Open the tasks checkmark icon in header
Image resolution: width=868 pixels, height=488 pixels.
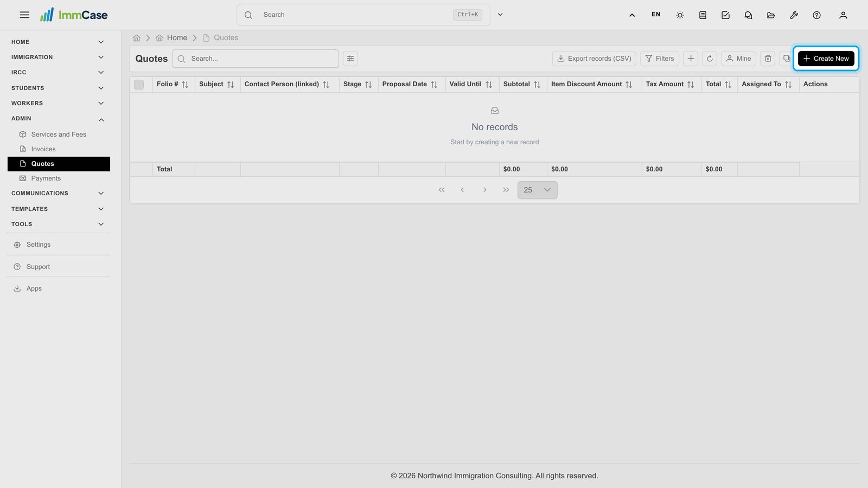click(x=725, y=15)
